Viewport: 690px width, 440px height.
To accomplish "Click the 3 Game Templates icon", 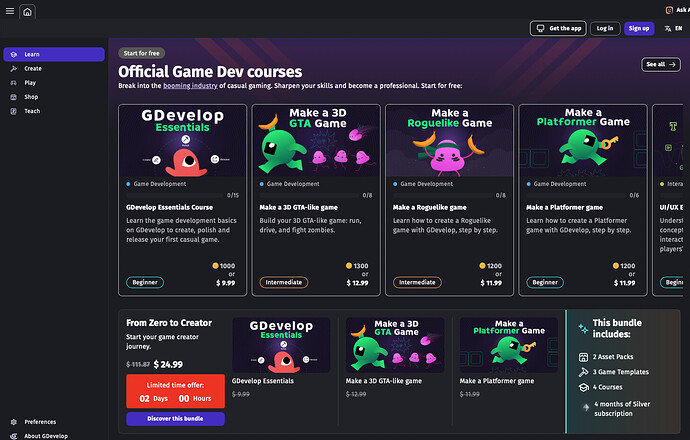I will pos(584,372).
